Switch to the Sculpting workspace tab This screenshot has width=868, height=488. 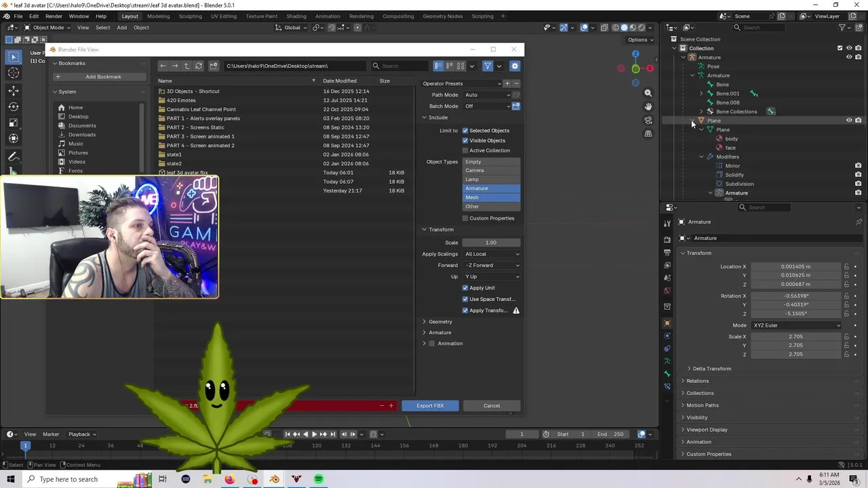[190, 16]
